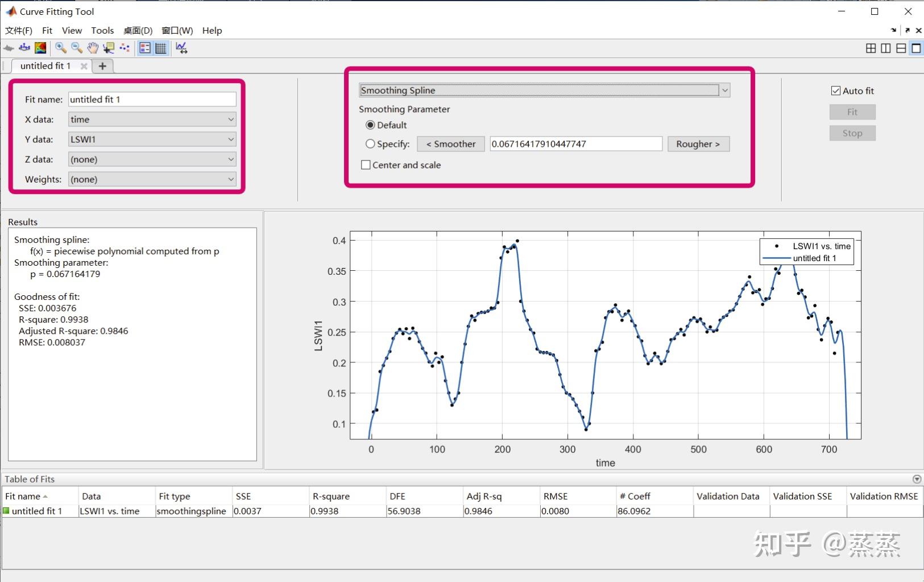Click the Rougher > button
The image size is (924, 582).
698,144
